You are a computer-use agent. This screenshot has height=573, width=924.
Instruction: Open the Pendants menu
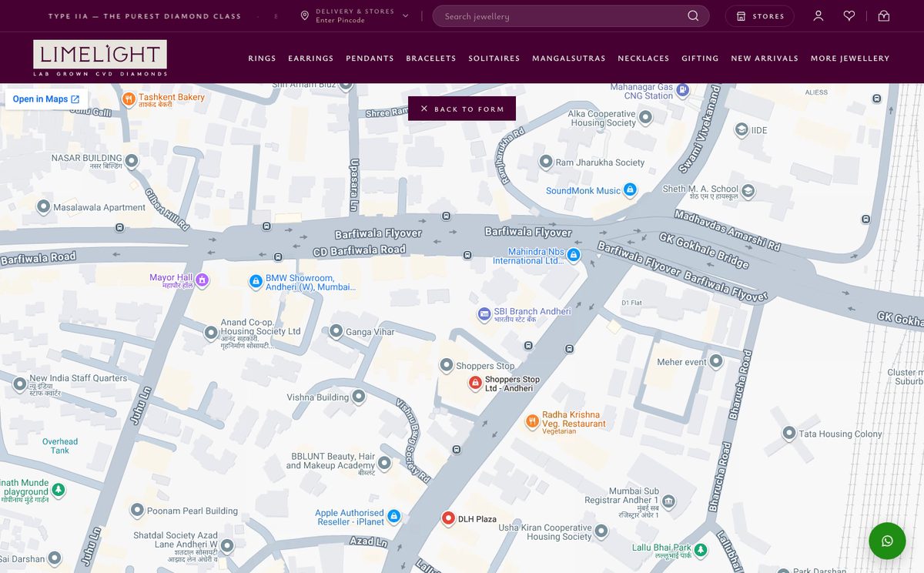[370, 59]
